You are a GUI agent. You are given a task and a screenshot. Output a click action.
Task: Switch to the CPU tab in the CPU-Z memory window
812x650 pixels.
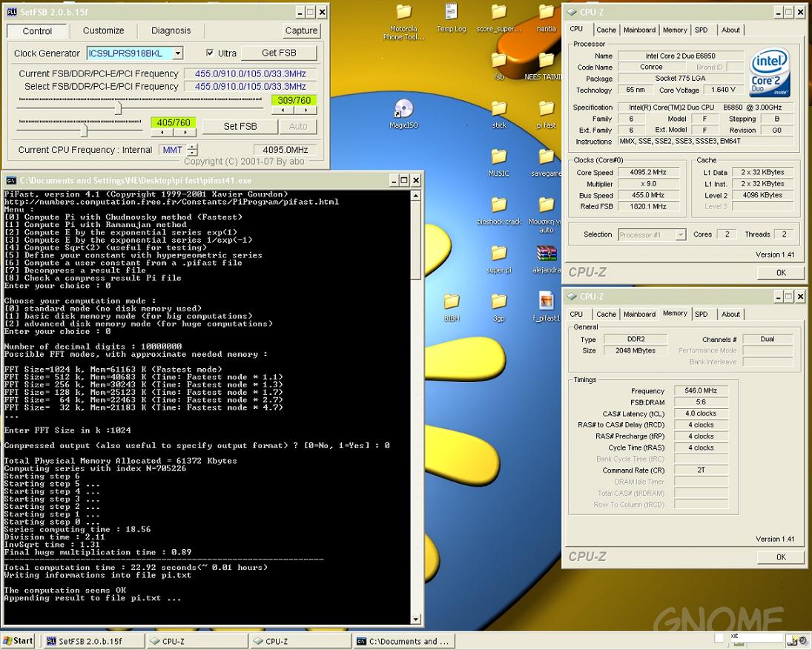(576, 314)
